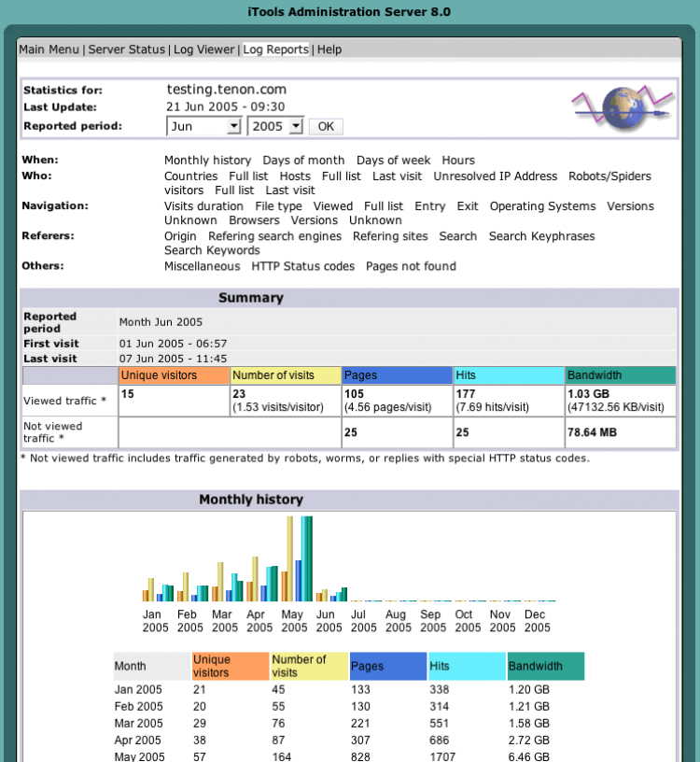This screenshot has width=700, height=762.
Task: Open the year dropdown showing 2005
Action: pos(275,126)
